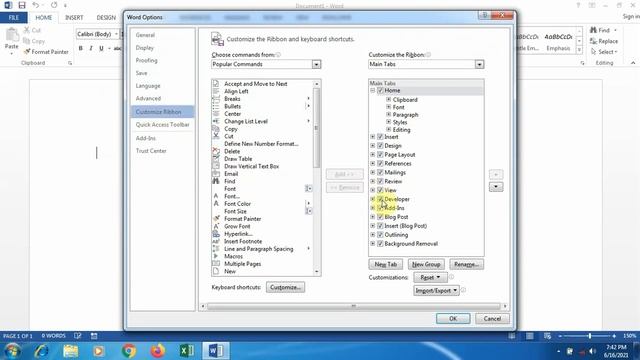
Task: Click the volume speaker icon in system tray
Action: click(x=592, y=351)
